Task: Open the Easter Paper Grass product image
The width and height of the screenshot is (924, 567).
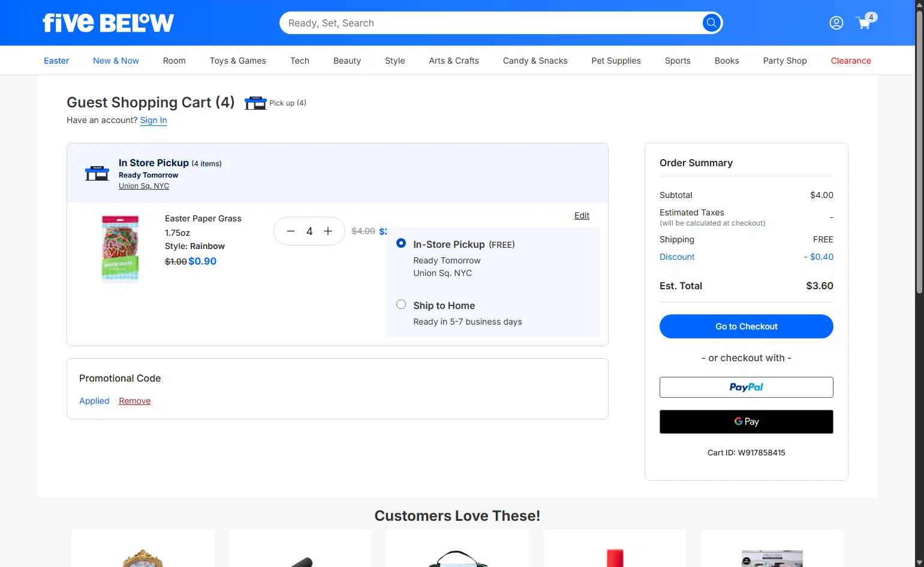Action: point(121,248)
